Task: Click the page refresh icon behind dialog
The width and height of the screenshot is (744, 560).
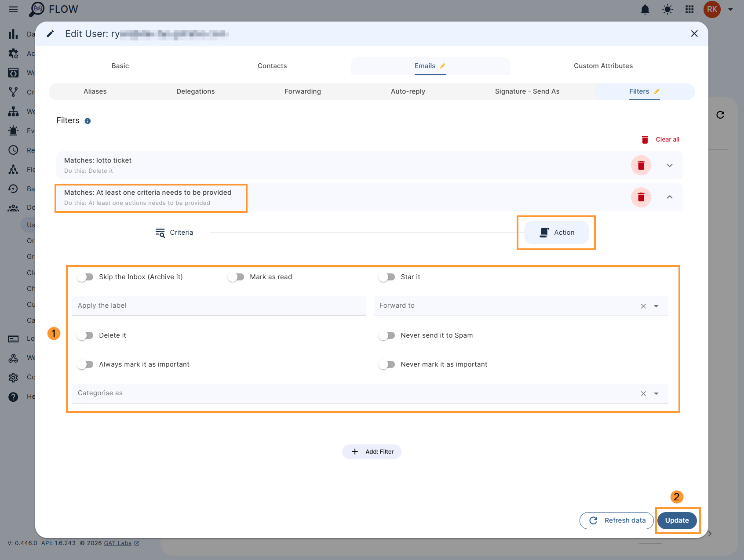Action: point(720,115)
